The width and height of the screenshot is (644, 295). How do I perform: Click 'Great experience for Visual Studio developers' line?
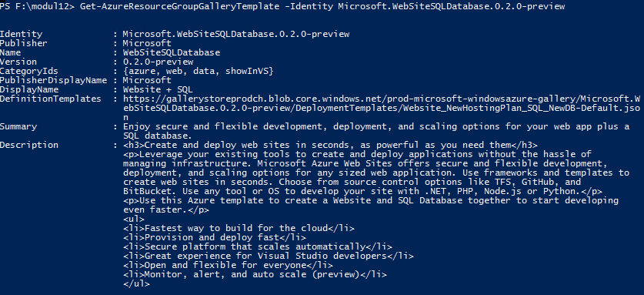click(269, 256)
